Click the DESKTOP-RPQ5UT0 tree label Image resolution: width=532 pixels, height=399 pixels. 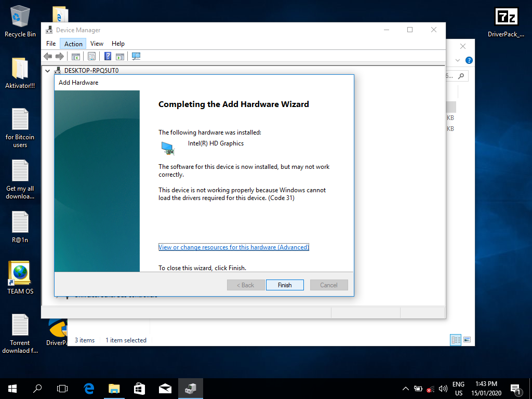(91, 71)
